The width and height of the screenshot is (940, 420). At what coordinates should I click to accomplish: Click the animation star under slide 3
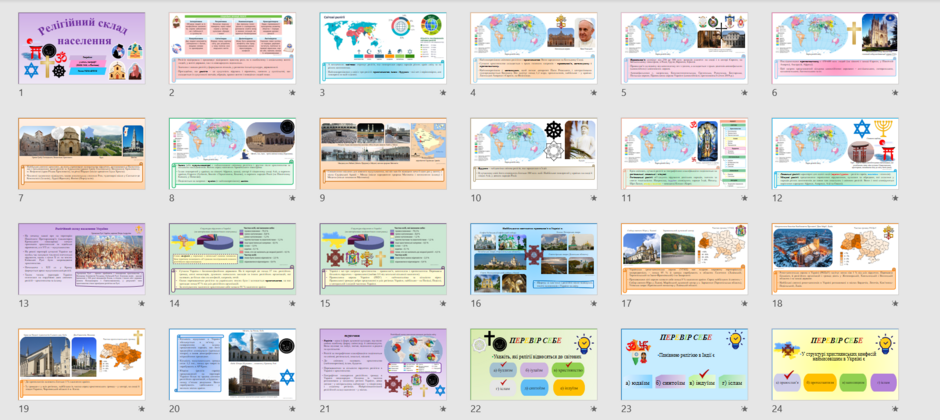(x=443, y=93)
